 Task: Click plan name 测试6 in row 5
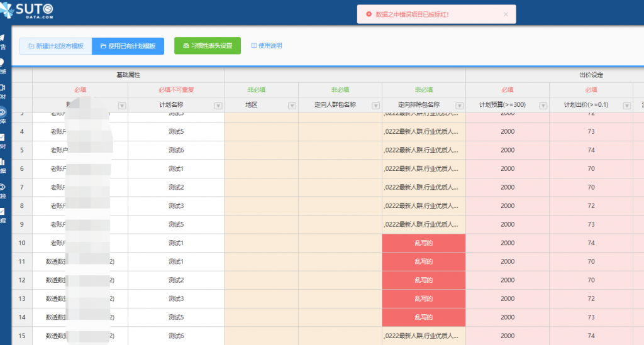(x=176, y=150)
